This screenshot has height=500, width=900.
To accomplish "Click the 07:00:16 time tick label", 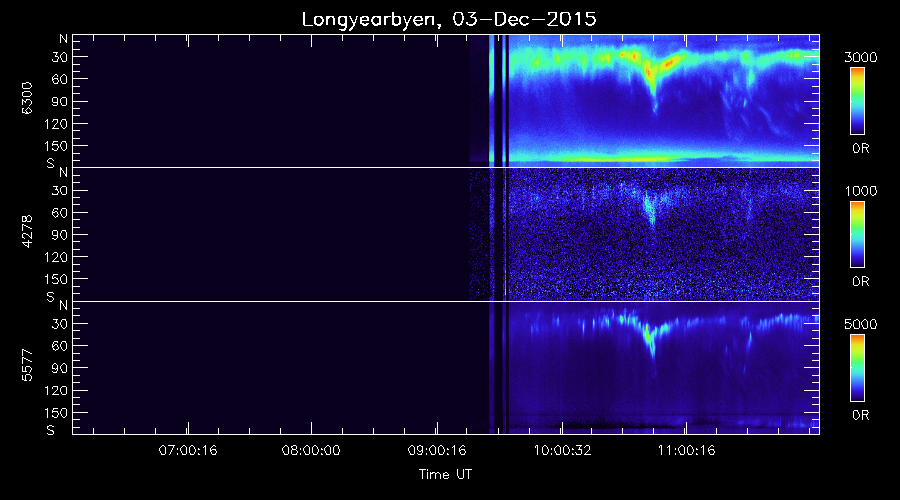I will pyautogui.click(x=188, y=451).
